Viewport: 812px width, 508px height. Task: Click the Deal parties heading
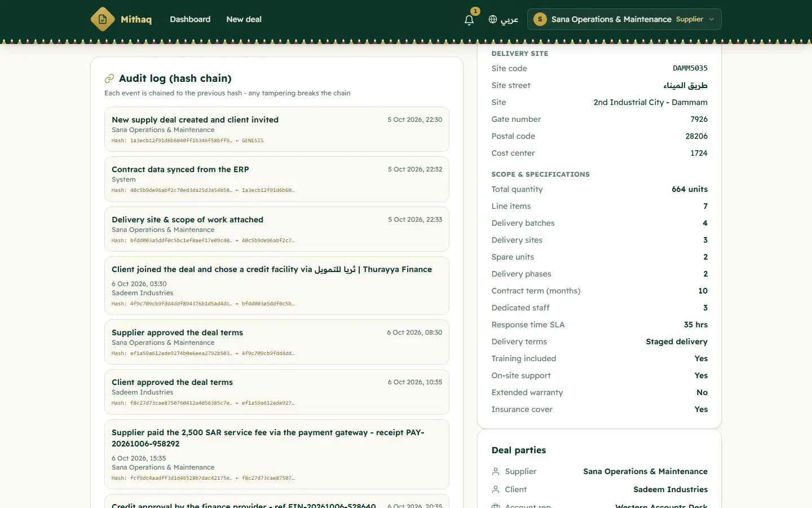click(519, 450)
